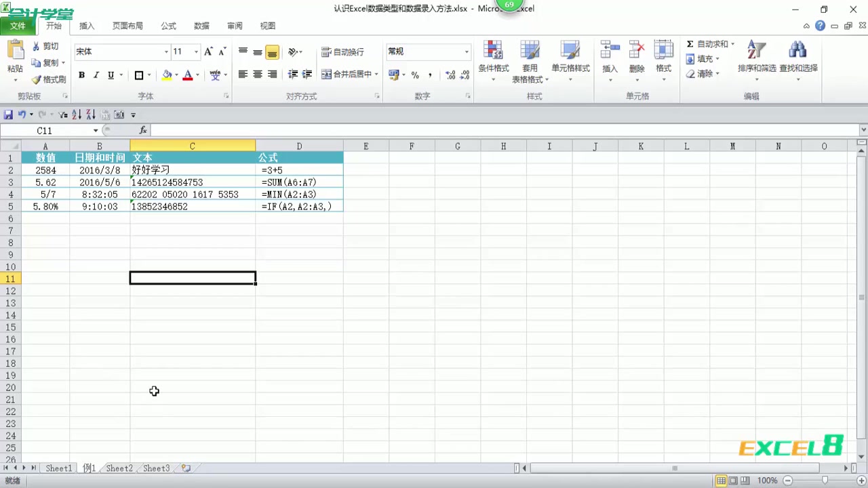Image resolution: width=868 pixels, height=488 pixels.
Task: Click the zoom level showing 100%
Action: pos(766,480)
